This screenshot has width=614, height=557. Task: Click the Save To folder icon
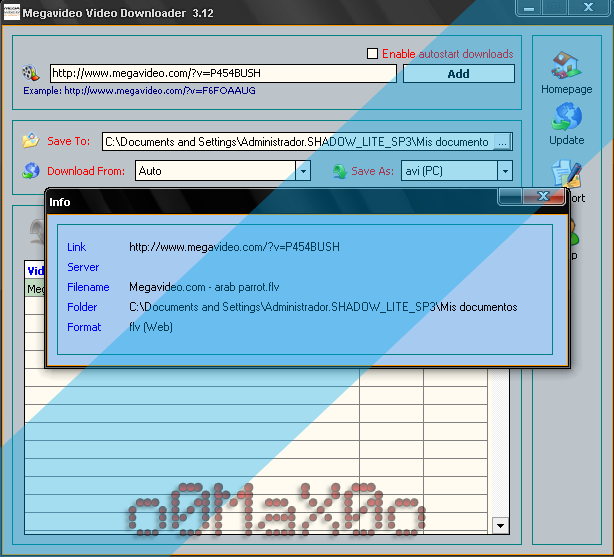(x=31, y=141)
